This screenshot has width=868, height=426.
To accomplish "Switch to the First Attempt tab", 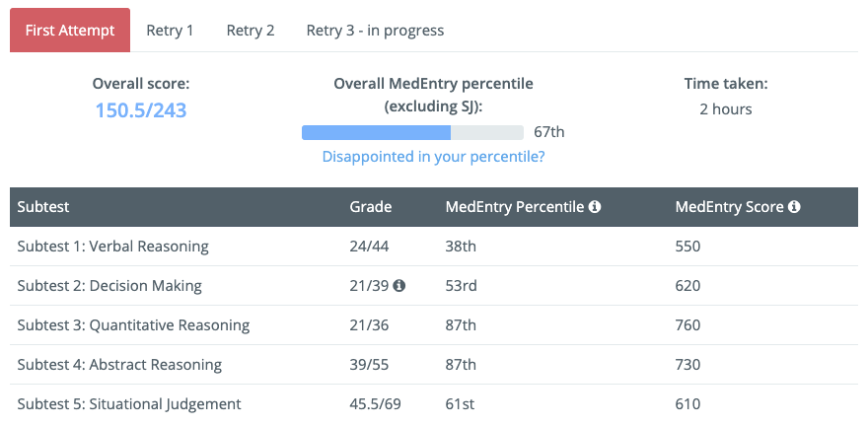I will (x=70, y=30).
